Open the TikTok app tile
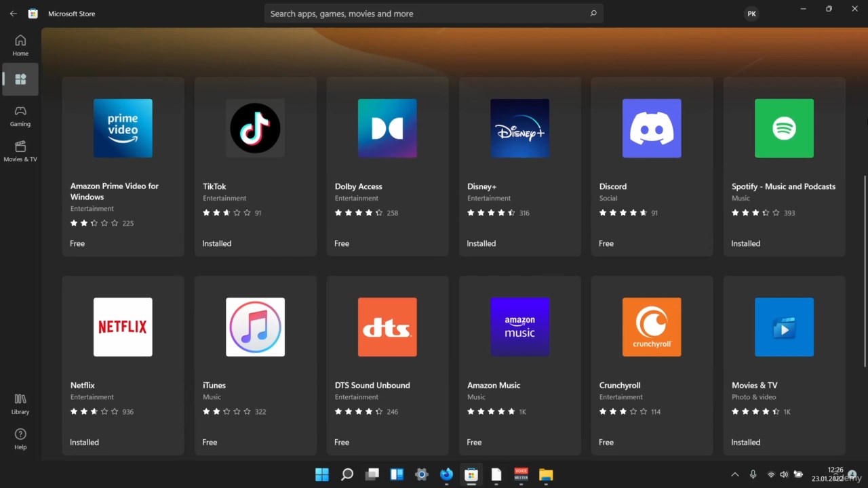This screenshot has width=868, height=488. point(255,166)
